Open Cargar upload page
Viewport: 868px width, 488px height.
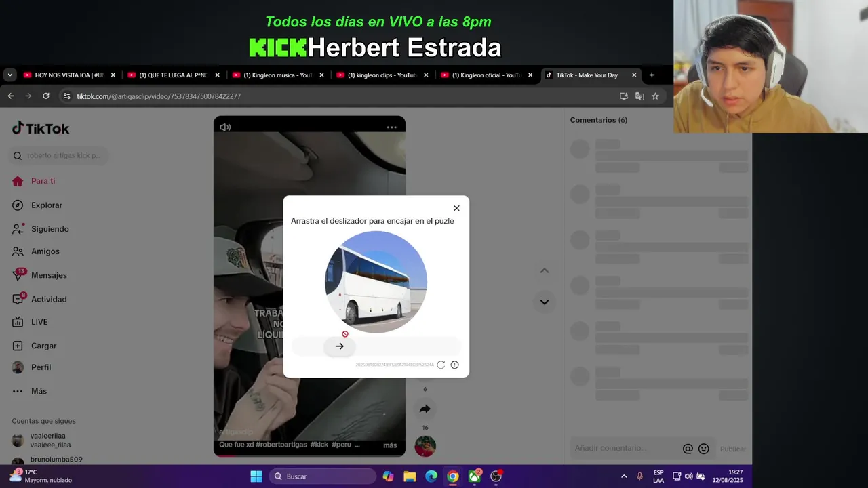point(34,346)
